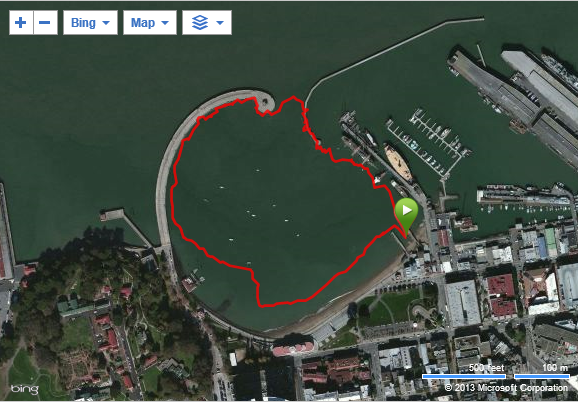Click the breakwater bend at the top
The image size is (578, 402).
[x=311, y=92]
